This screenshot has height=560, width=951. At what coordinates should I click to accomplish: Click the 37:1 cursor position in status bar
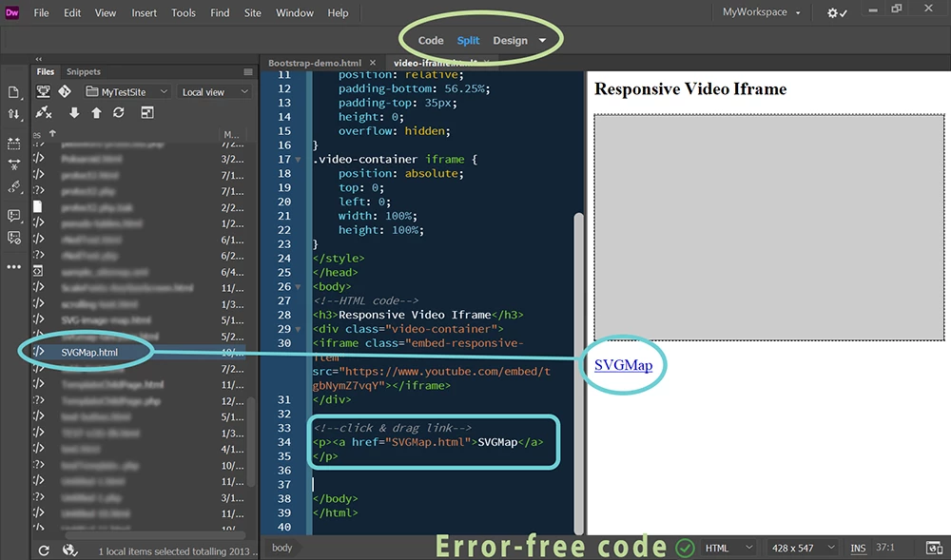[x=884, y=548]
